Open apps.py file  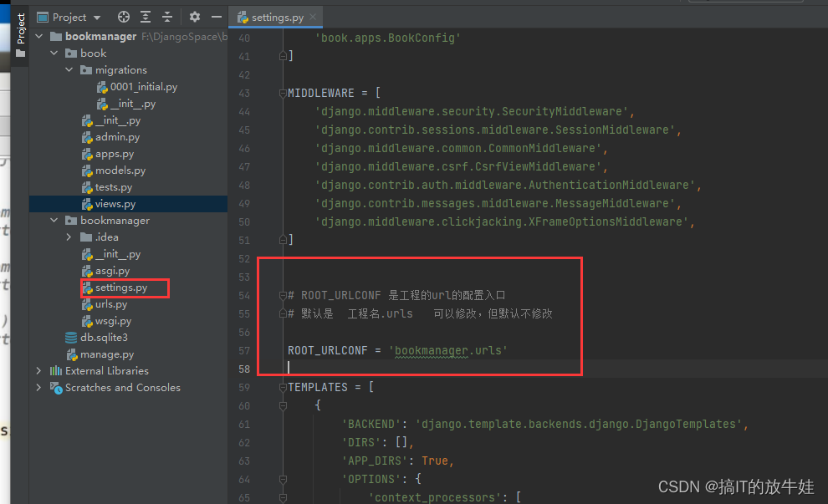tap(115, 154)
